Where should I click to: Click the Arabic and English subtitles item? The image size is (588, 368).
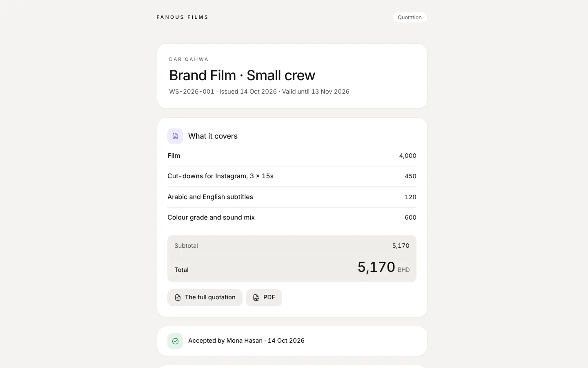(210, 197)
